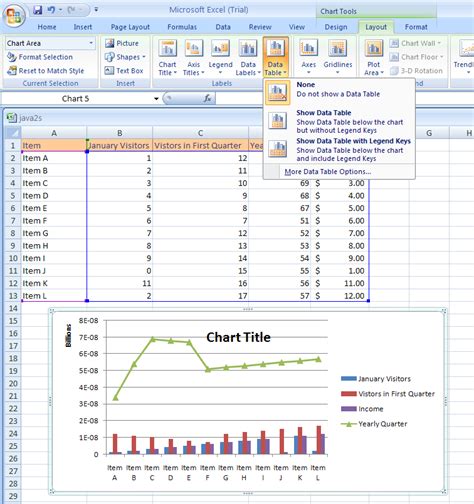Open Gridlines options
474x504 pixels.
click(338, 57)
